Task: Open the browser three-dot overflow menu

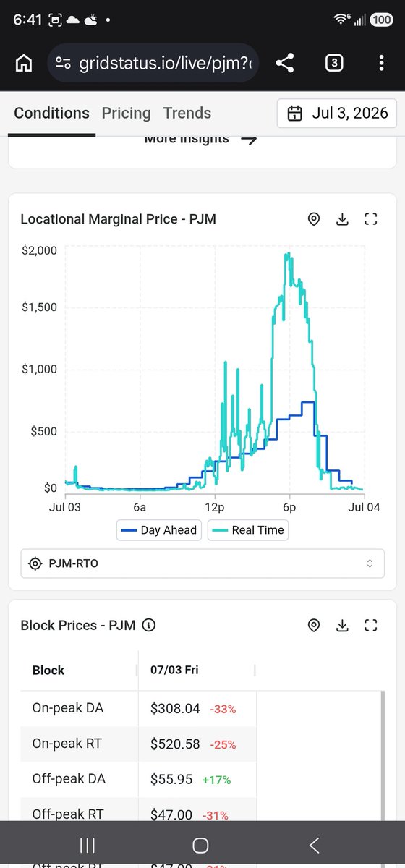Action: tap(381, 63)
